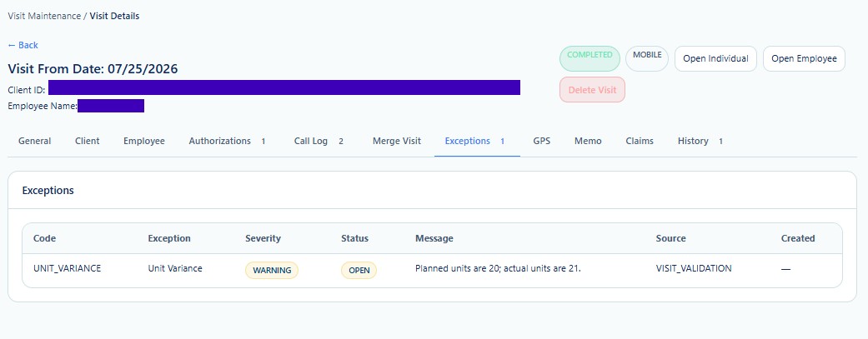Open the Memo tab
The width and height of the screenshot is (868, 339).
click(x=588, y=141)
